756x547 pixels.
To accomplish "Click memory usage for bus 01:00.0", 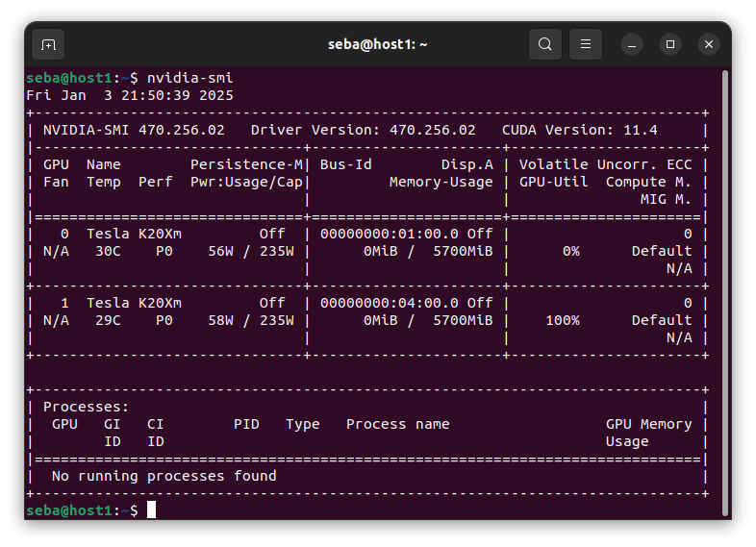I will point(428,252).
